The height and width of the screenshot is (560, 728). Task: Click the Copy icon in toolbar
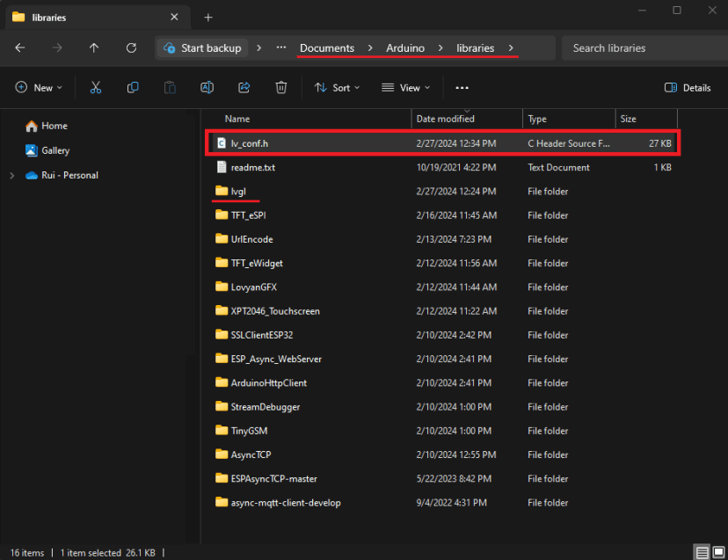(133, 88)
